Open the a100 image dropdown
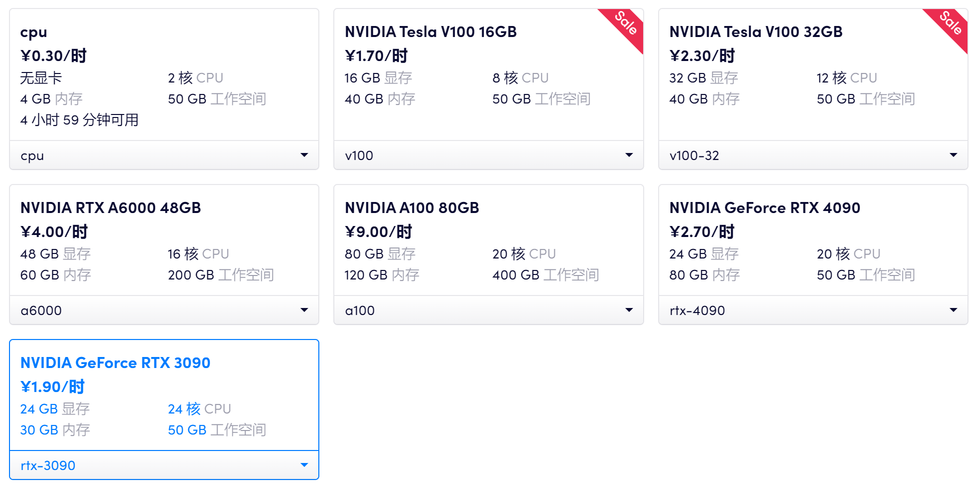 click(x=488, y=310)
